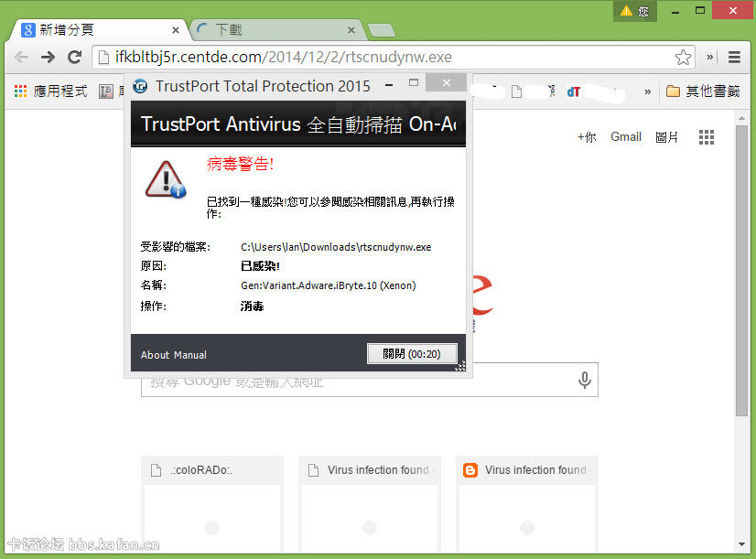Screen dimensions: 756x559
Task: Maximize the Chrome window
Action: [x=700, y=10]
